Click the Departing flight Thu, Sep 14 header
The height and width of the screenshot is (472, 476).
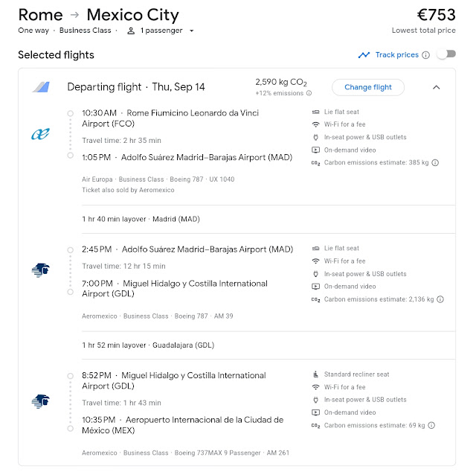tap(136, 87)
